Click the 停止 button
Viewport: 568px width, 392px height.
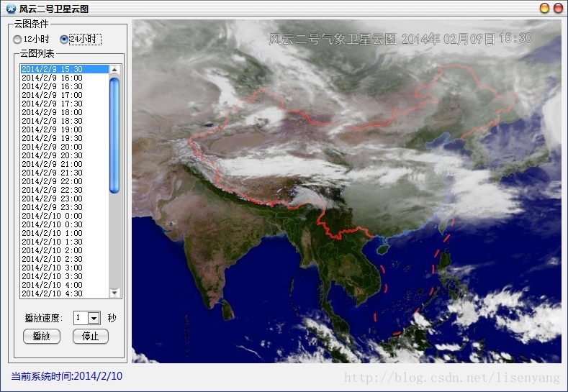pyautogui.click(x=91, y=337)
